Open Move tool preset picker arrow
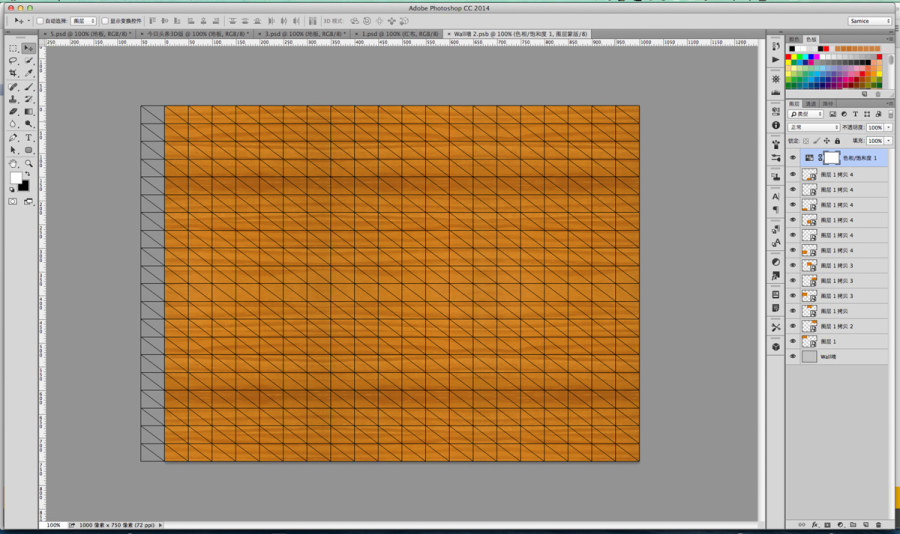Viewport: 900px width, 534px height. coord(29,21)
